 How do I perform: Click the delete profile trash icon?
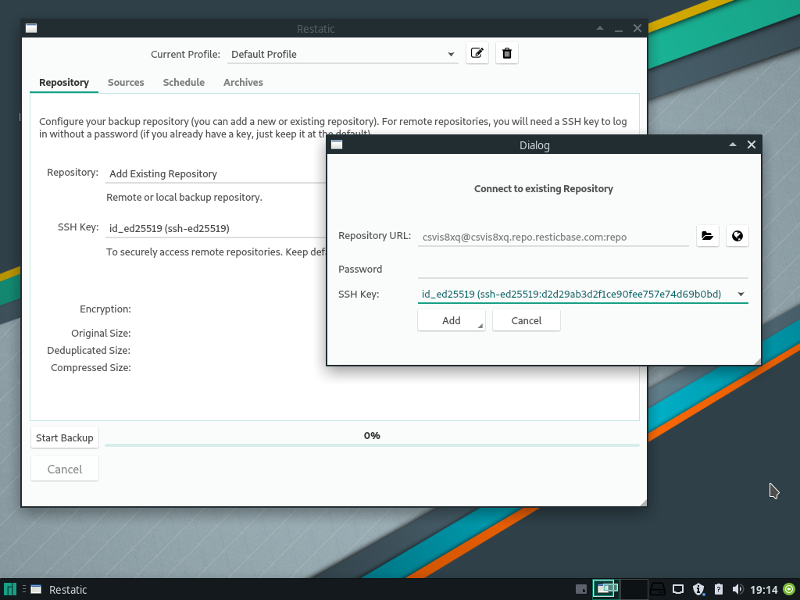point(507,53)
